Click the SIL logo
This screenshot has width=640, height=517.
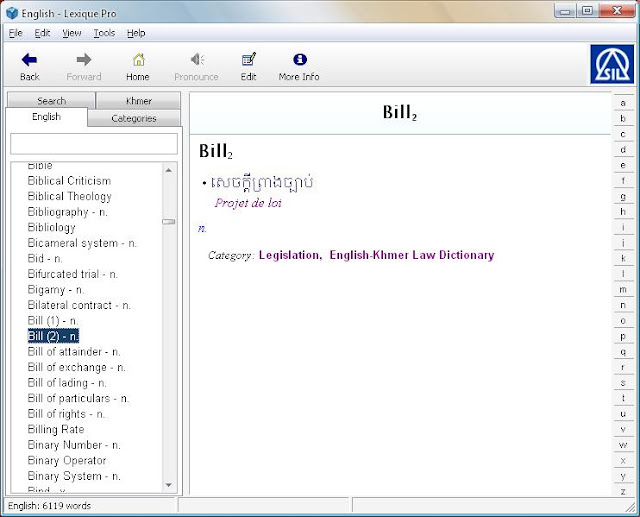pos(612,64)
